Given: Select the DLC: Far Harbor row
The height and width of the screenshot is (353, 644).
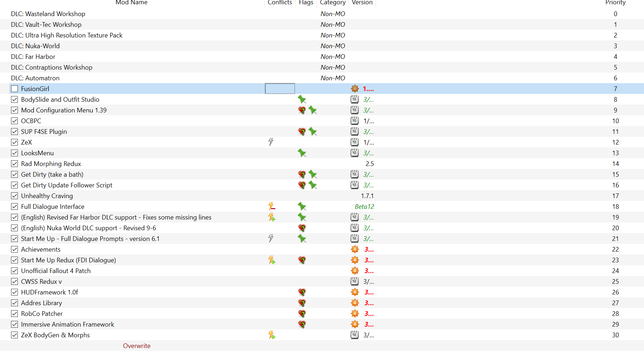Looking at the screenshot, I should 322,56.
